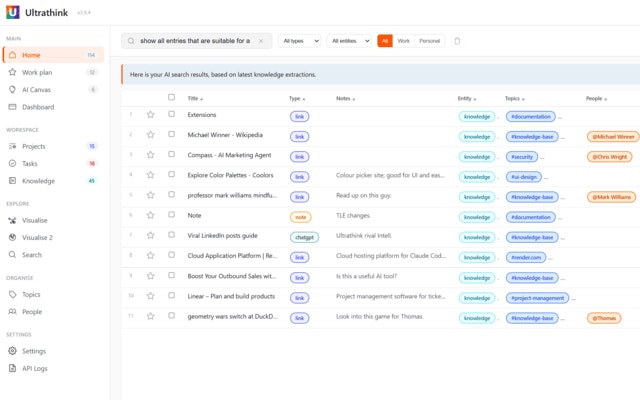The height and width of the screenshot is (400, 640).
Task: Star the Cloud Application Platform entry
Action: tap(151, 256)
